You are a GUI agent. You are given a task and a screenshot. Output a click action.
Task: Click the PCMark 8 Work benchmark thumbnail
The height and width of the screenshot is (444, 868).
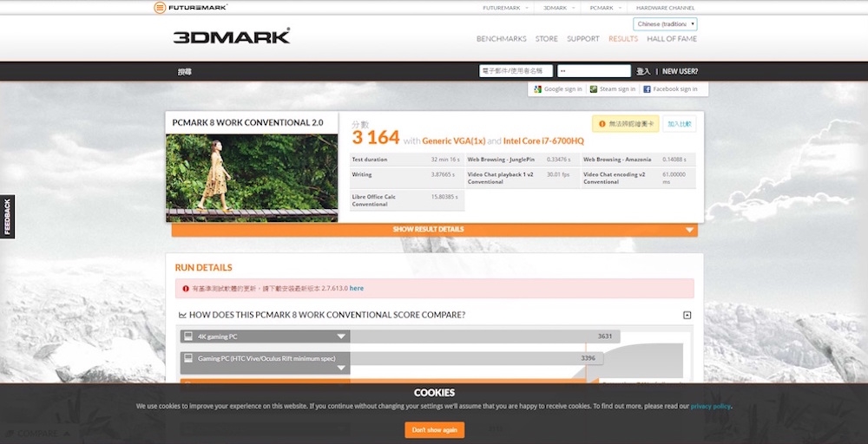pos(252,178)
